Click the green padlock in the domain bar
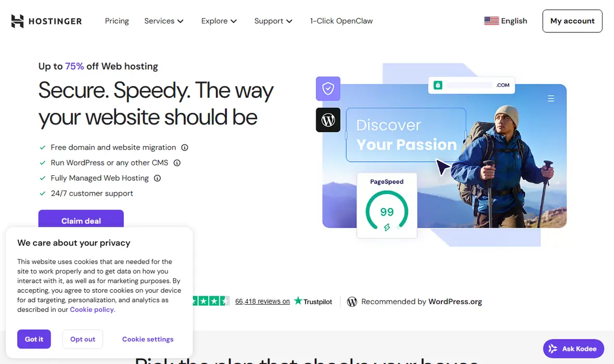Viewport: 614px width, 364px height. click(x=438, y=85)
